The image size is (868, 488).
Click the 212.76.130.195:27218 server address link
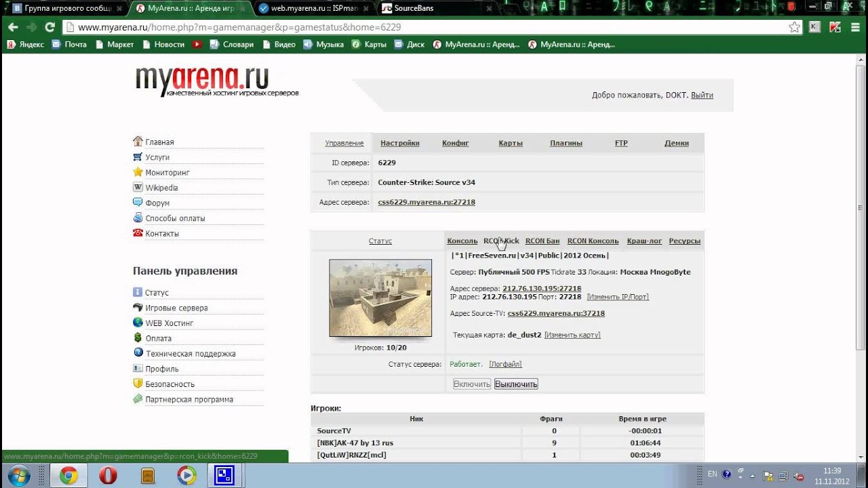(542, 289)
